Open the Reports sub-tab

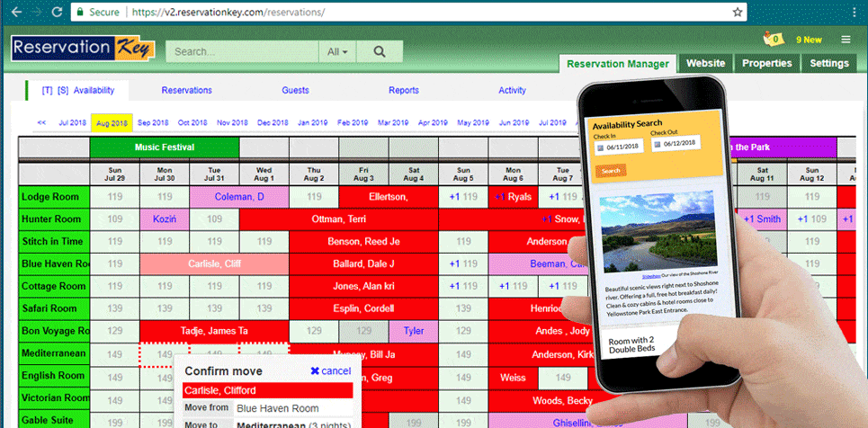404,90
